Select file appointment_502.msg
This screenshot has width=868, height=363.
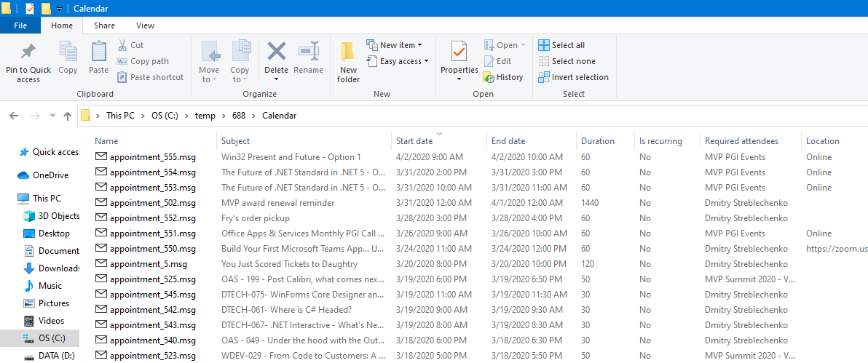(146, 203)
